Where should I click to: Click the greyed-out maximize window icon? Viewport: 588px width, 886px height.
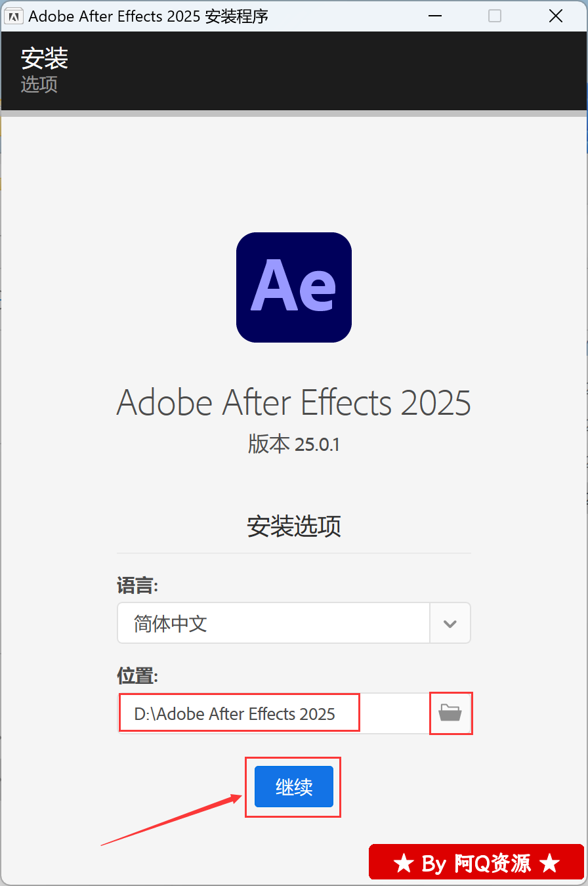click(495, 16)
